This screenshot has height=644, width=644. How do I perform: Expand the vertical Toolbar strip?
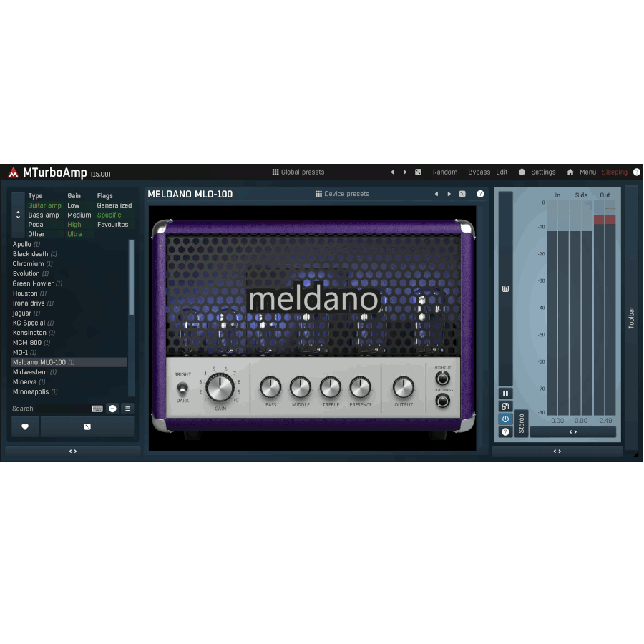[631, 318]
